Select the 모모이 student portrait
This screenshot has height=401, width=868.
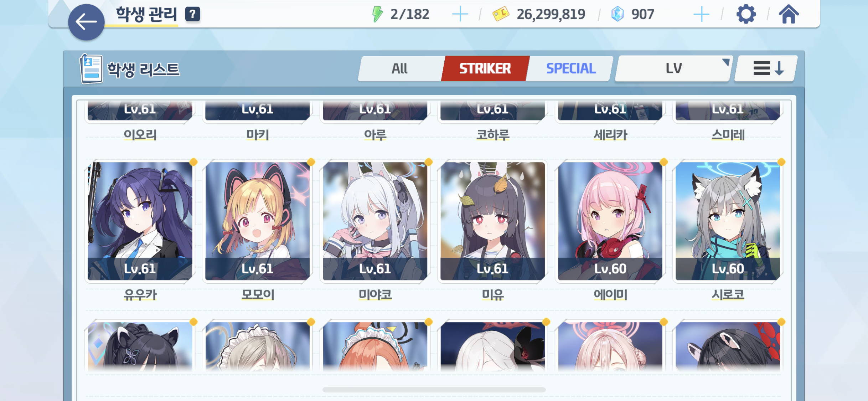click(x=258, y=221)
